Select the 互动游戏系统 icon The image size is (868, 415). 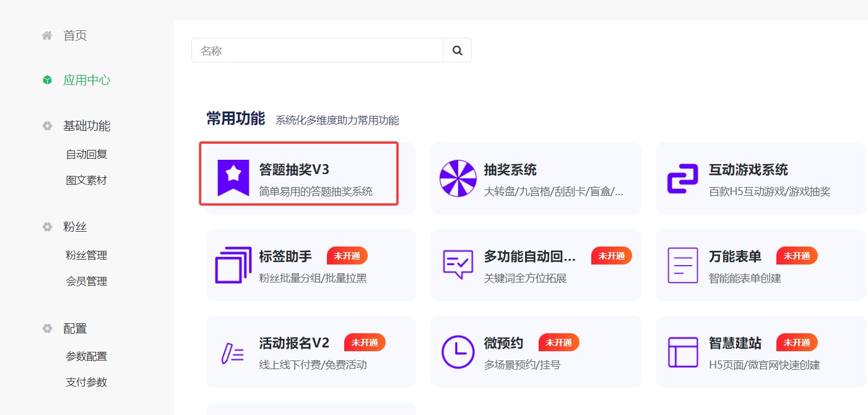[682, 178]
